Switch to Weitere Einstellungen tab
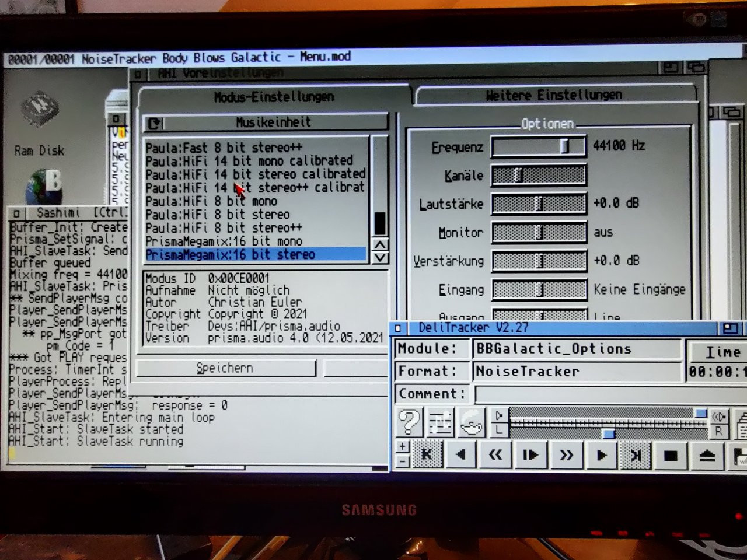747x560 pixels. [x=553, y=95]
